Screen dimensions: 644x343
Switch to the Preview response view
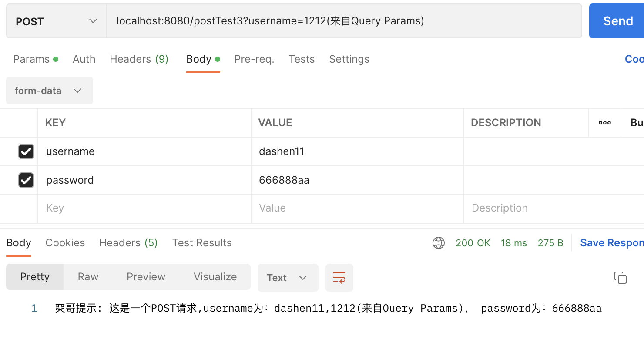click(x=146, y=277)
